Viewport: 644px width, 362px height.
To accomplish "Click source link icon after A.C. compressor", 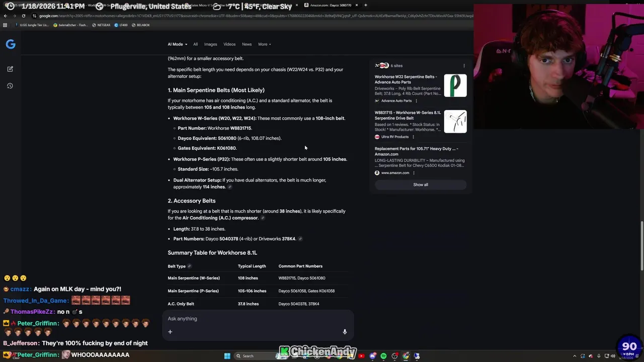I will point(263,218).
